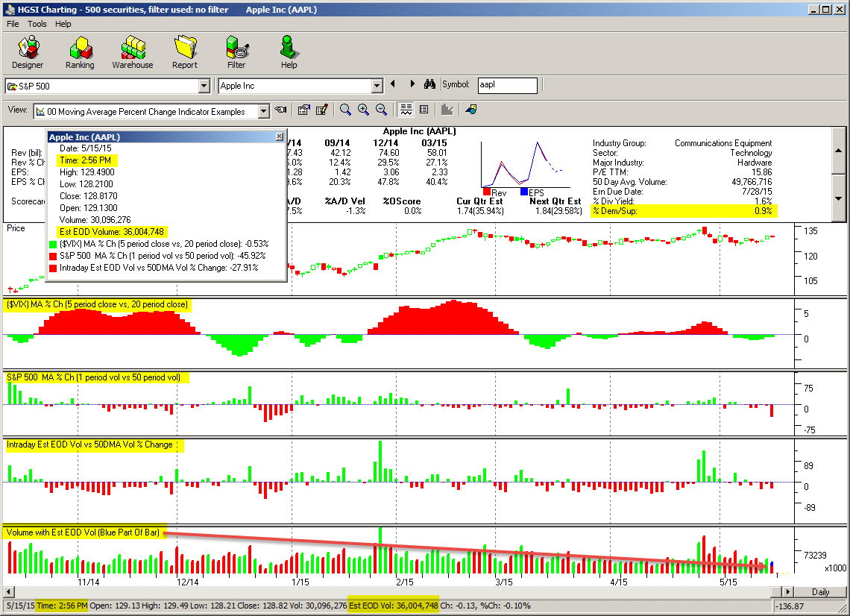850x616 pixels.
Task: Zoom in on the chart
Action: pyautogui.click(x=363, y=110)
